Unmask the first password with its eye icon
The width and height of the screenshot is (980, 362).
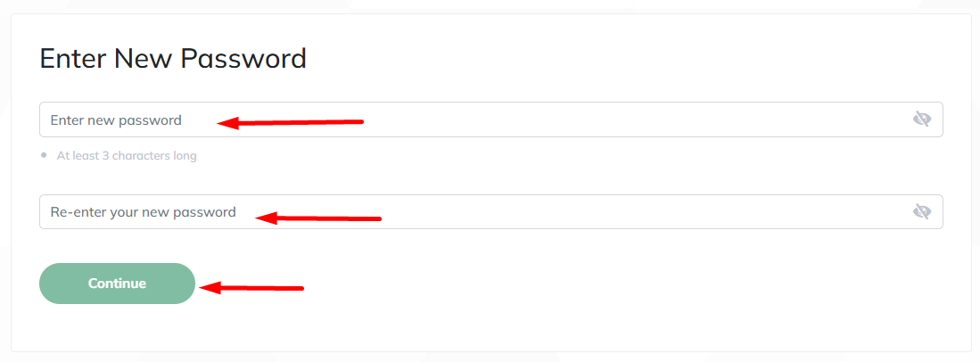(x=921, y=119)
